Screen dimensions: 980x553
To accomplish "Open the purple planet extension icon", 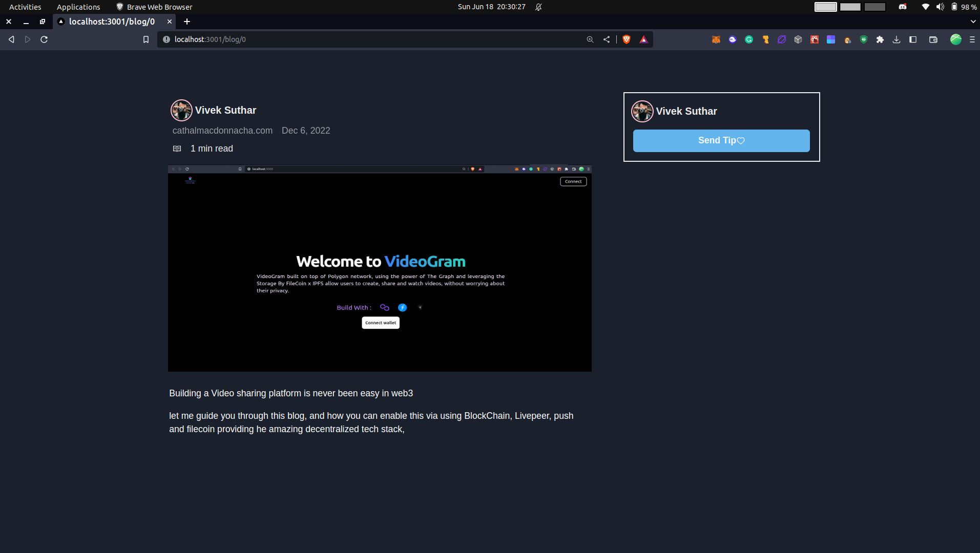I will (782, 39).
